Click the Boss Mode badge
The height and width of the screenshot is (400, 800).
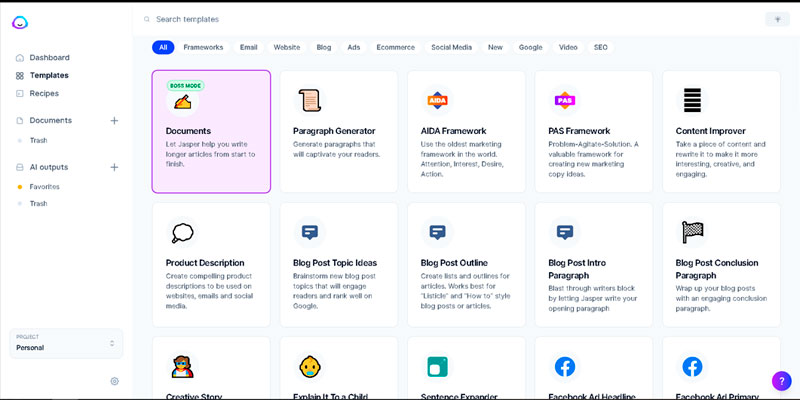pos(185,86)
